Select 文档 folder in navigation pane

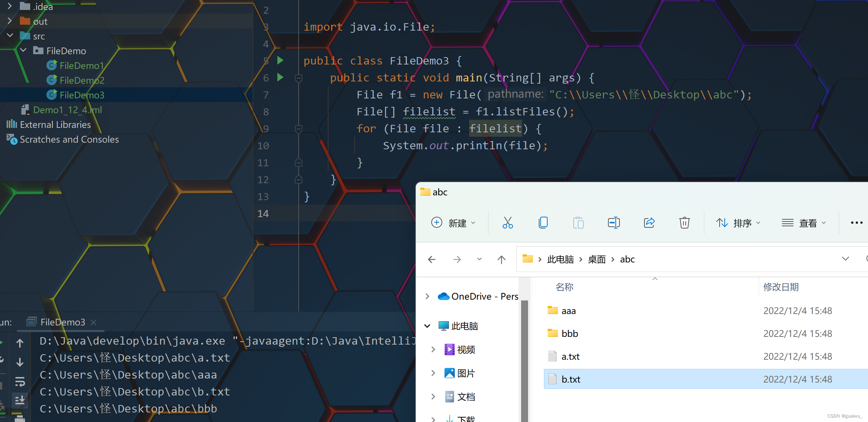tap(460, 397)
